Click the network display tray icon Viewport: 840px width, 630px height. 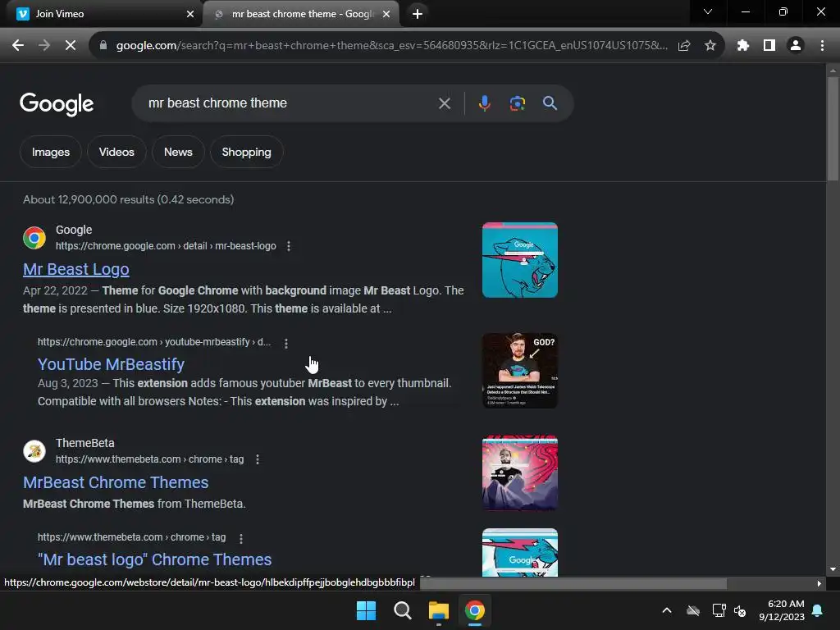[719, 610]
